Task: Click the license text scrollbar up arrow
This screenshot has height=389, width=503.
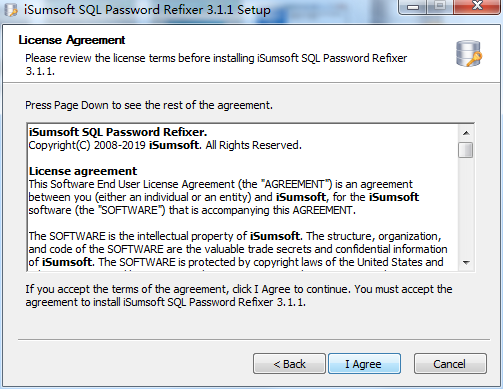Action: tap(466, 133)
